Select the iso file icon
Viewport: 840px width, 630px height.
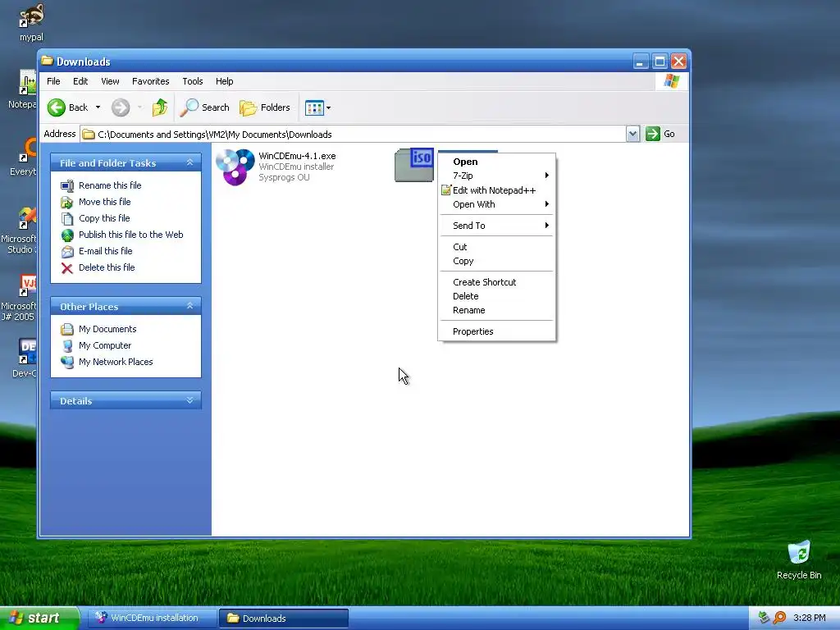click(x=414, y=165)
